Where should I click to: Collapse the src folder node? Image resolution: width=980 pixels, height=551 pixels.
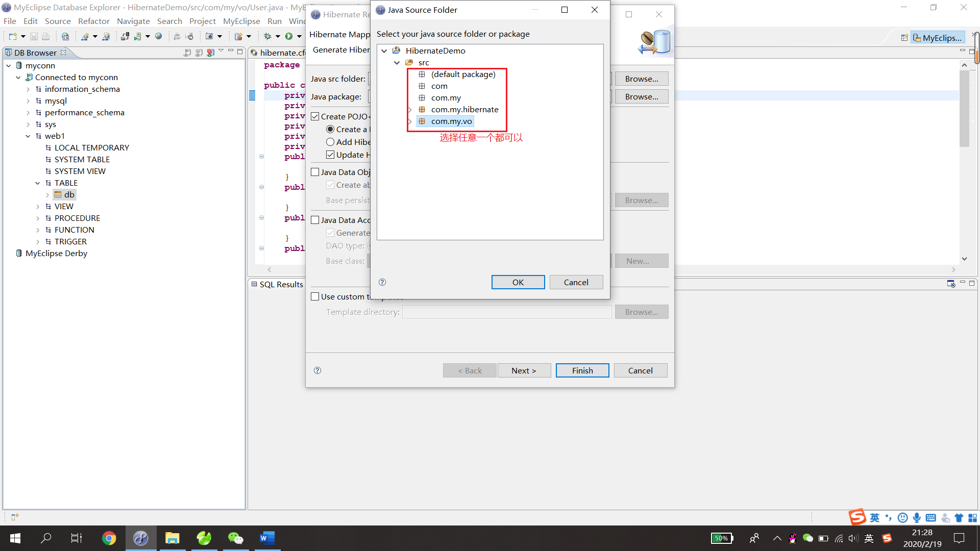click(x=397, y=62)
